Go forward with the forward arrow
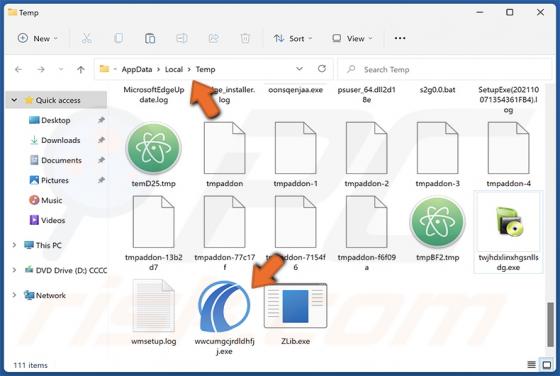The width and height of the screenshot is (560, 376). (x=41, y=69)
